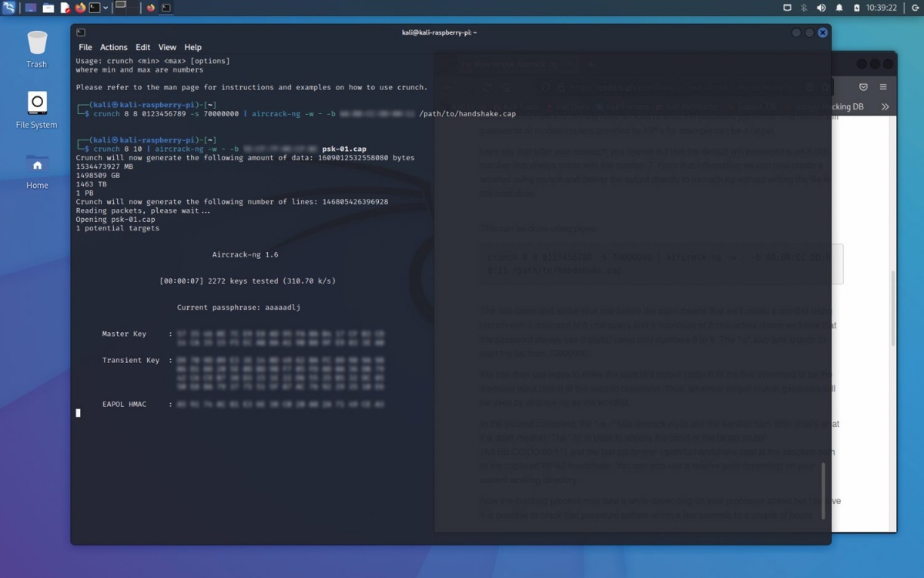Open the View menu in terminal

(x=167, y=47)
